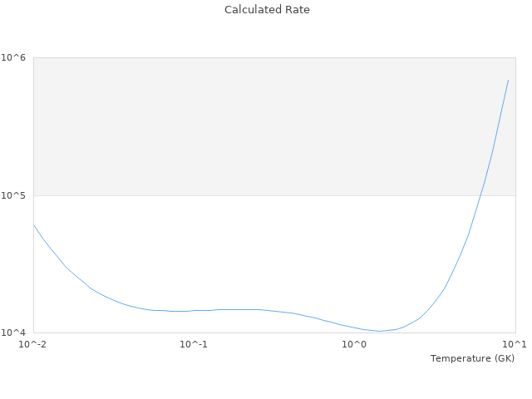The height and width of the screenshot is (399, 532).
Task: Select the 10^6 y-axis tick label
Action: [16, 57]
